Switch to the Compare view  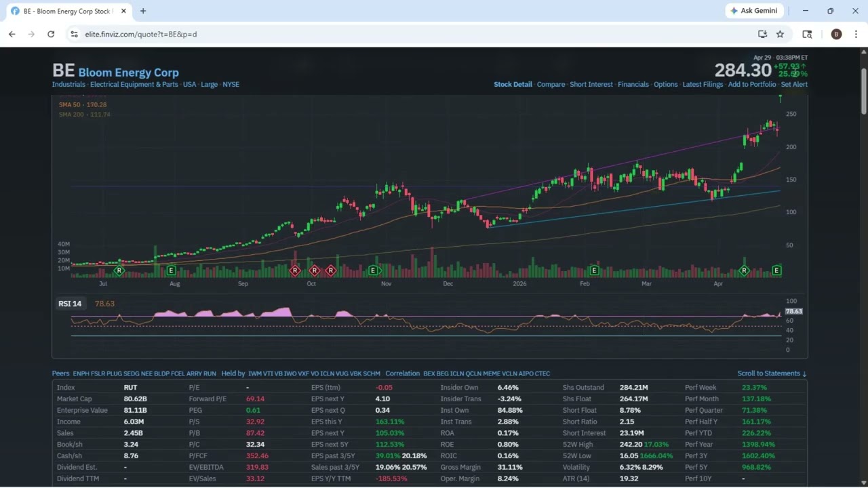pos(551,85)
